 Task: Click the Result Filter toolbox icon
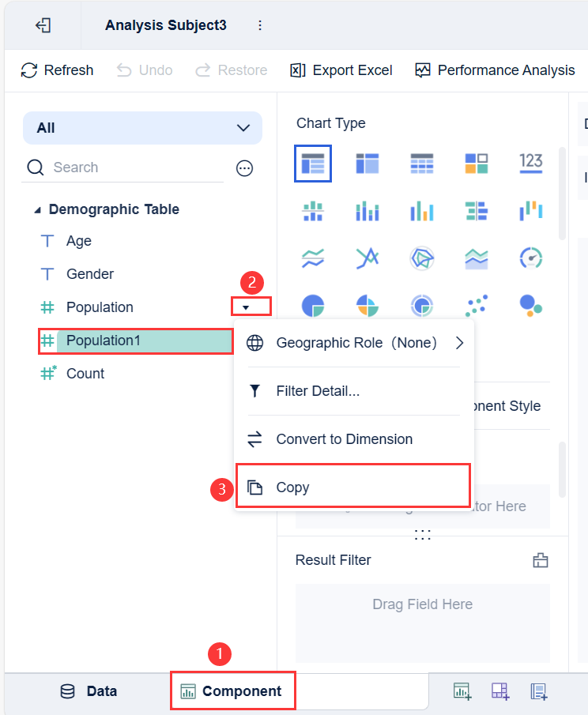(x=541, y=560)
